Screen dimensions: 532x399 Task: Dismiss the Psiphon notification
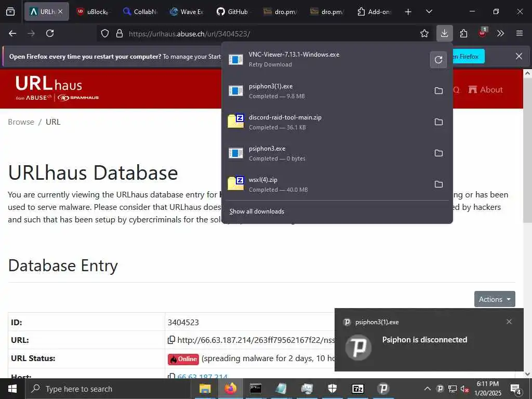pyautogui.click(x=509, y=322)
